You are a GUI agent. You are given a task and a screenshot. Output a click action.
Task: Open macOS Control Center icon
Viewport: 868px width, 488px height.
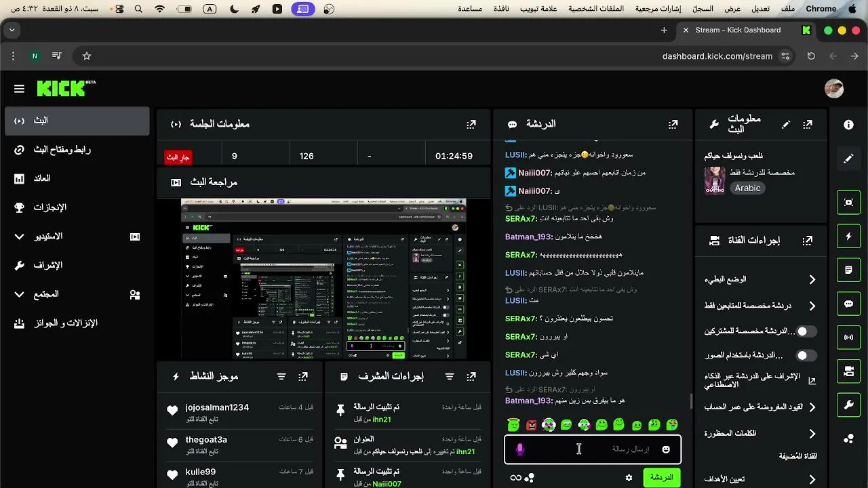[x=119, y=9]
